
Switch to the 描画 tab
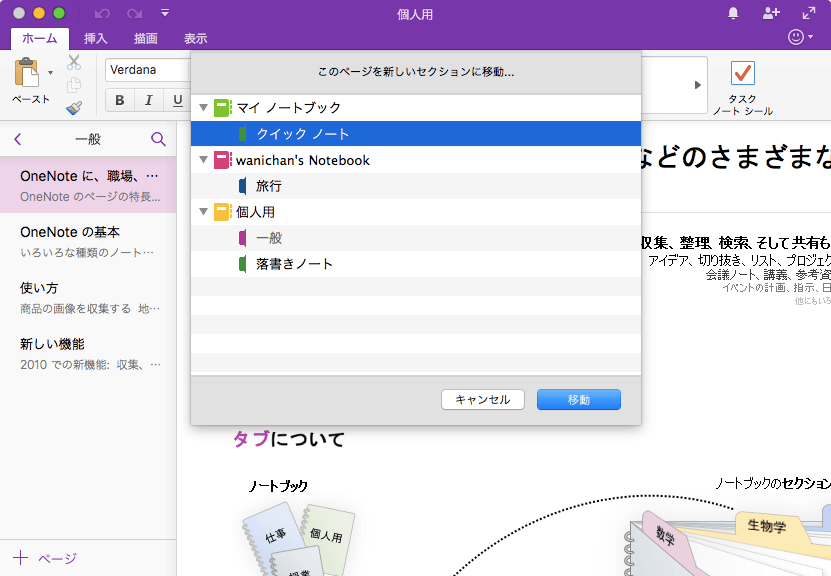[146, 38]
